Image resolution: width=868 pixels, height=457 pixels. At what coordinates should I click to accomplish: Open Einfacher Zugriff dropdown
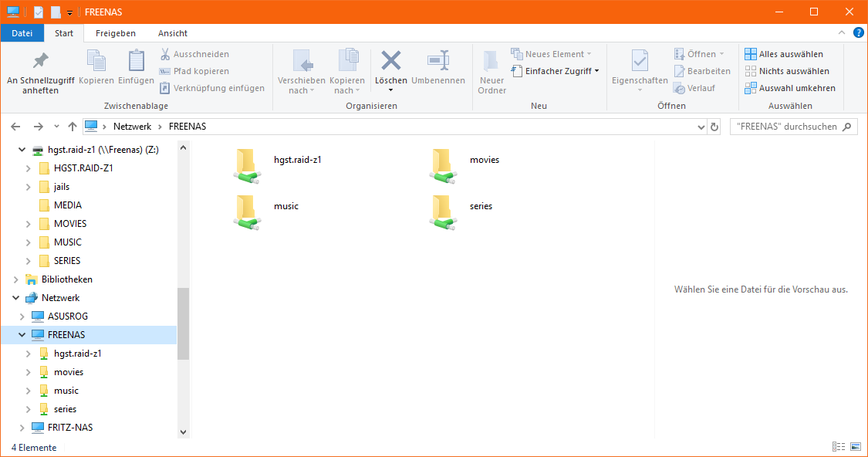coord(556,71)
